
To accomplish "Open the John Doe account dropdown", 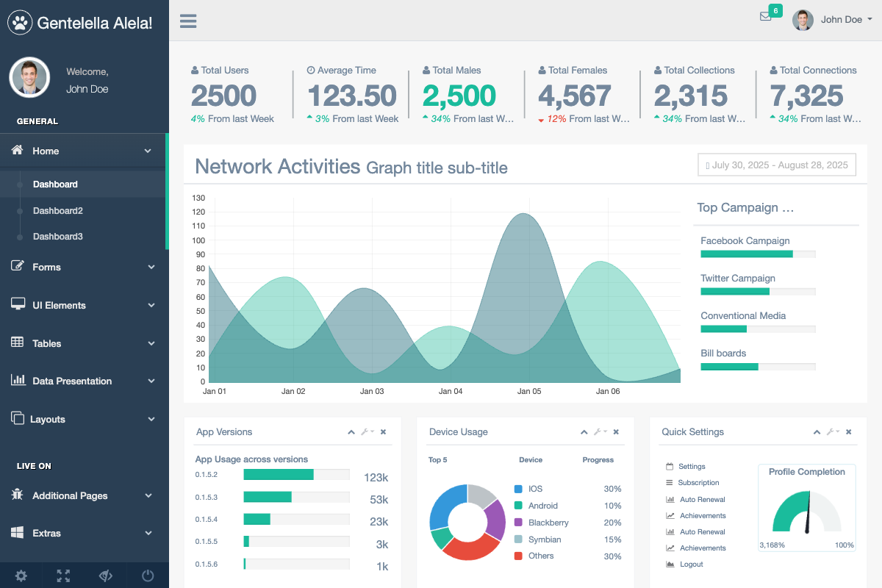I will (x=838, y=19).
